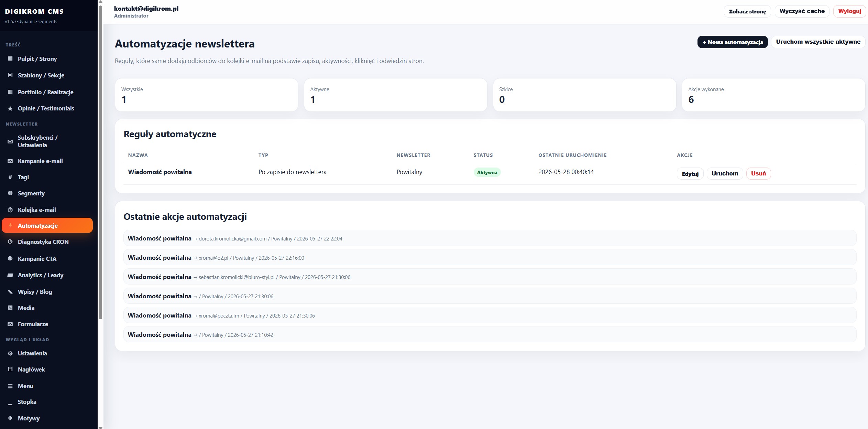Click the Aktywna status badge

click(x=487, y=172)
